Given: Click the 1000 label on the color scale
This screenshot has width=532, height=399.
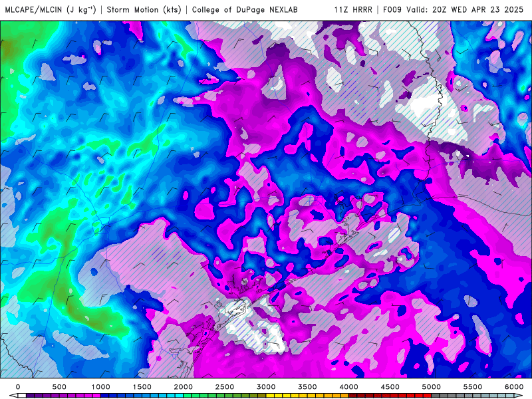Looking at the screenshot, I should tap(101, 387).
